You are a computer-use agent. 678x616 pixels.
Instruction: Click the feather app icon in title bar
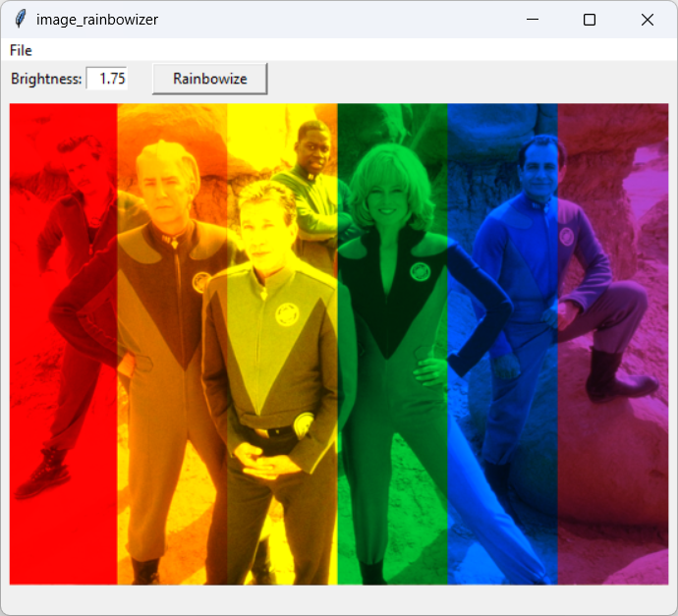tap(20, 20)
